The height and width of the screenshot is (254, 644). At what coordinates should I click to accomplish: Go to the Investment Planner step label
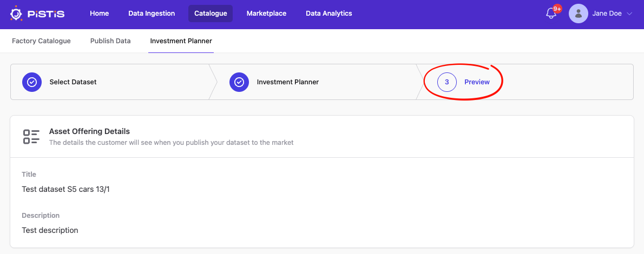[288, 82]
